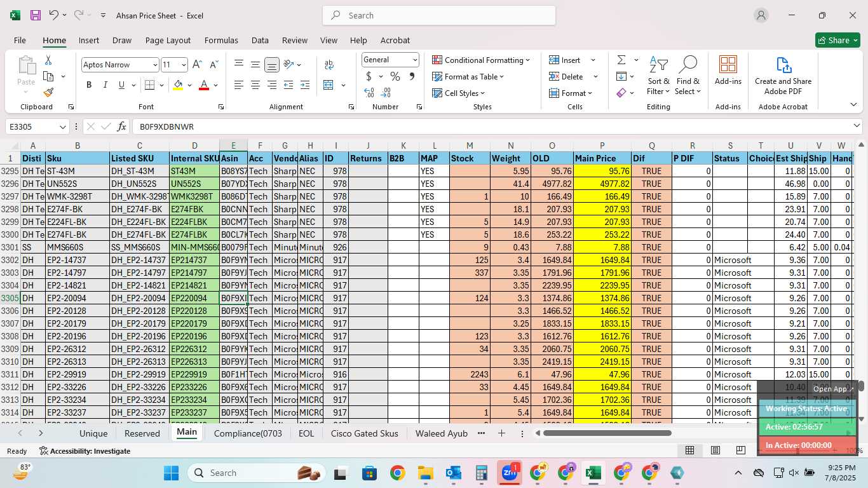This screenshot has width=868, height=488.
Task: Click the Comma Style icon
Action: point(412,76)
